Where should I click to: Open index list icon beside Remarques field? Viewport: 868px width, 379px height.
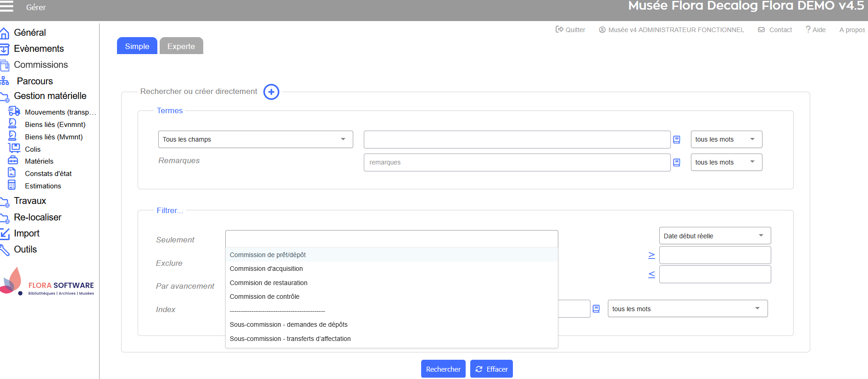pos(676,162)
